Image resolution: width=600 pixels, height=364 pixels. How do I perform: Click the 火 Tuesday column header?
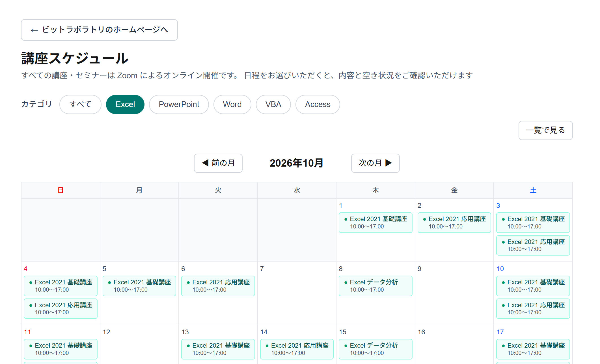tap(218, 190)
